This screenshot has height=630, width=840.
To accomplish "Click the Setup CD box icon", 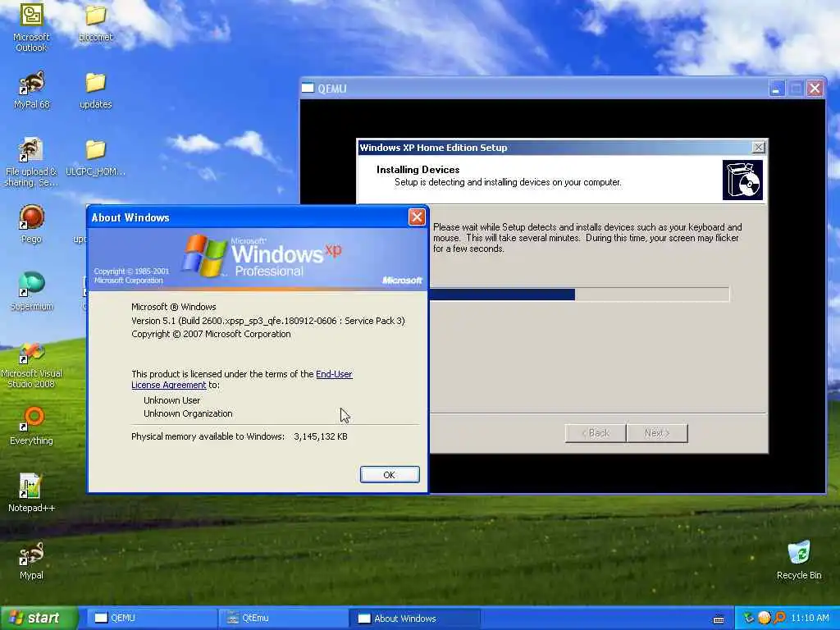I will [x=742, y=180].
